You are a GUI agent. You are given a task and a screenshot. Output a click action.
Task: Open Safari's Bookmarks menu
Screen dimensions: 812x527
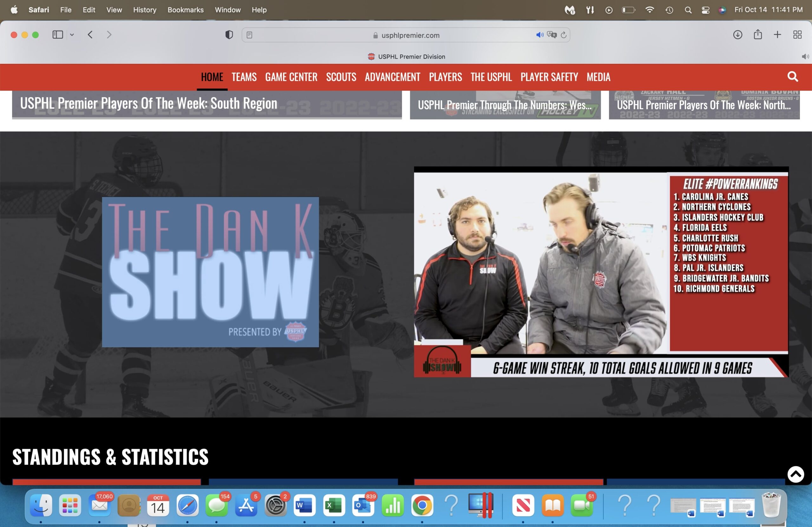185,10
